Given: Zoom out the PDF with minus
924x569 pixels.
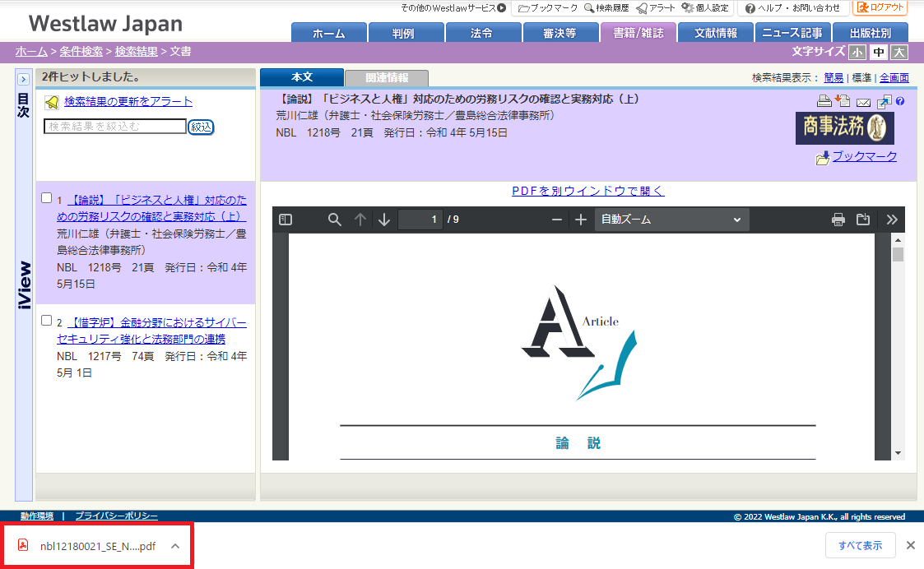Looking at the screenshot, I should tap(557, 220).
